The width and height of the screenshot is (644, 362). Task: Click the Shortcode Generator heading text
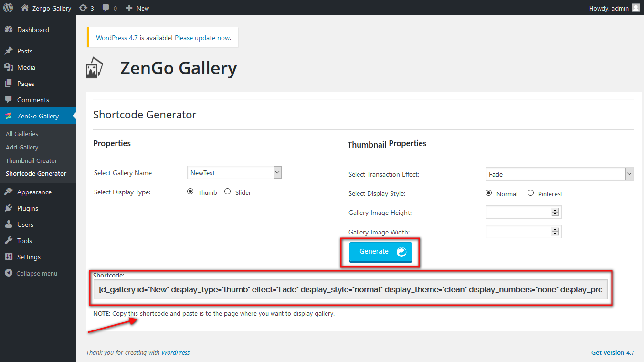point(145,115)
